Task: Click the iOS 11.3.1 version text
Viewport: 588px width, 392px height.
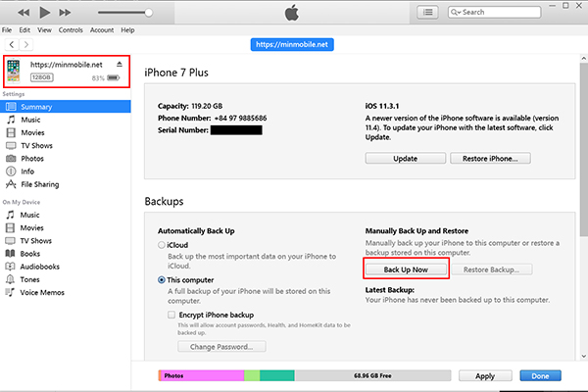Action: [382, 106]
